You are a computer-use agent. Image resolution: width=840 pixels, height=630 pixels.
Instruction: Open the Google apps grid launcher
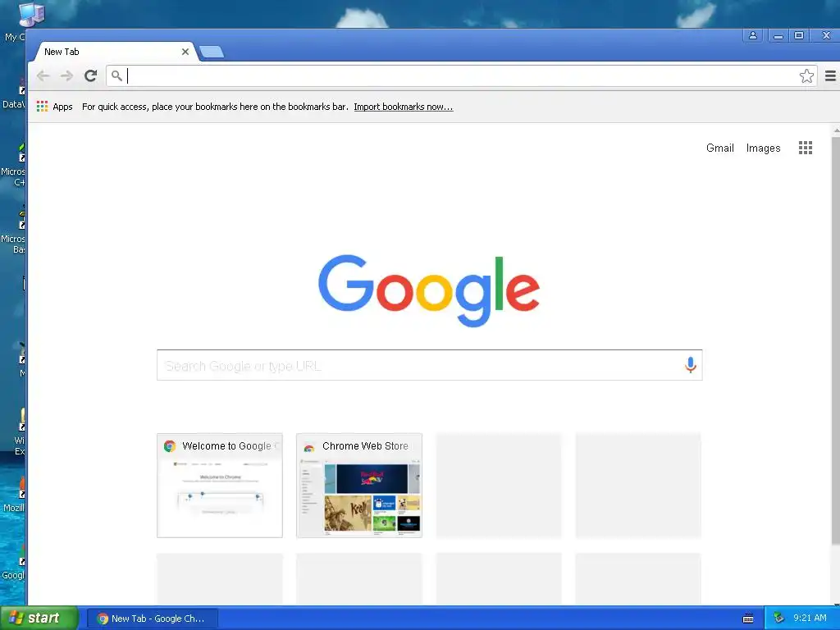(x=806, y=148)
